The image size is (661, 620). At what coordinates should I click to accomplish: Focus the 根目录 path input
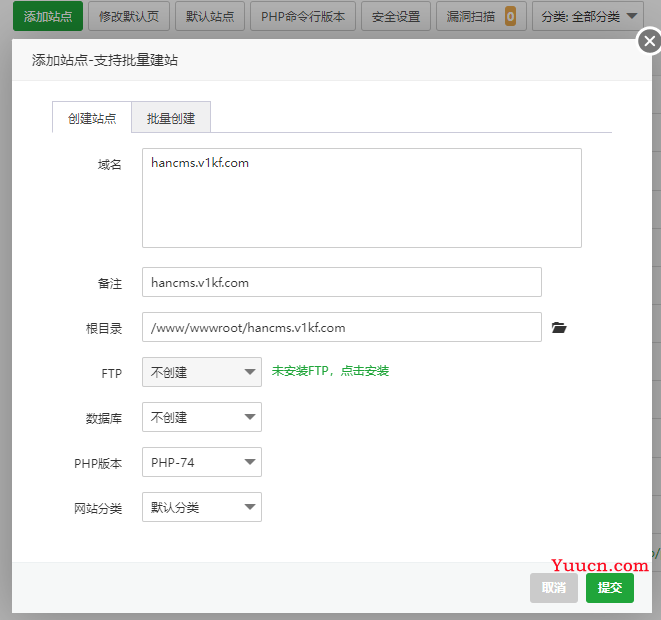(x=342, y=327)
